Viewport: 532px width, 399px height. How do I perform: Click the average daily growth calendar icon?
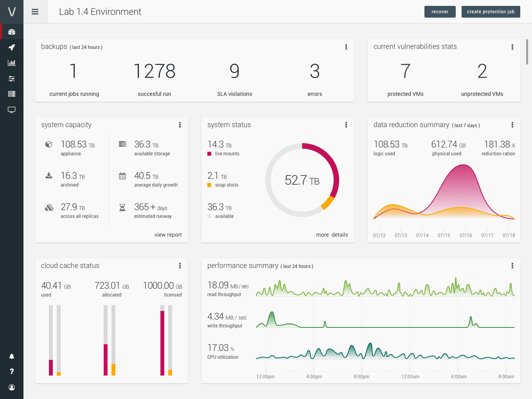(x=122, y=176)
